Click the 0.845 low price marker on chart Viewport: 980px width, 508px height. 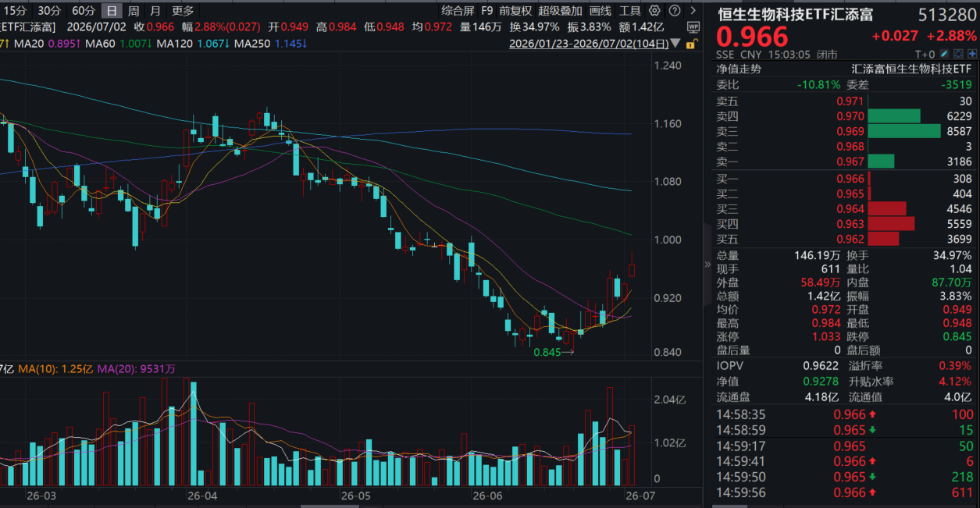(x=547, y=352)
